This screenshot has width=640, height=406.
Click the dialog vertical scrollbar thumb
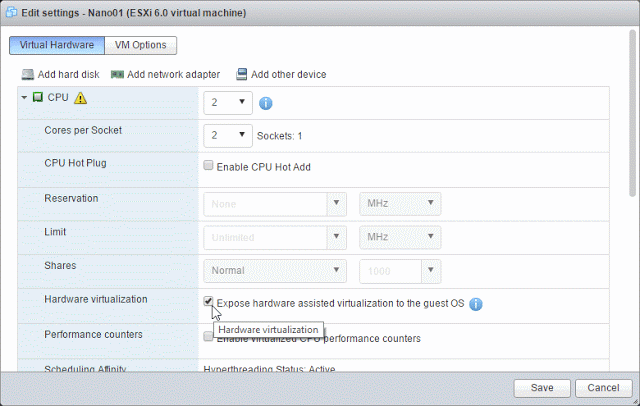point(633,114)
